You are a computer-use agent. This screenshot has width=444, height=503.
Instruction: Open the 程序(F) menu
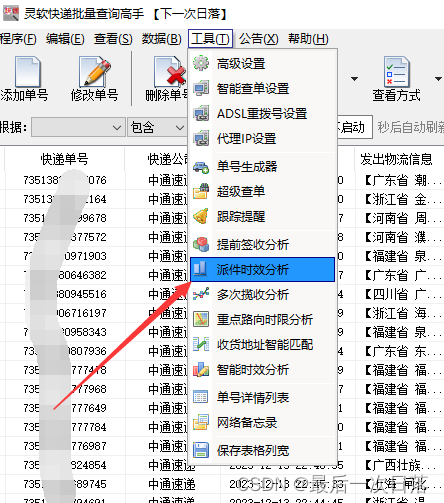pyautogui.click(x=18, y=39)
